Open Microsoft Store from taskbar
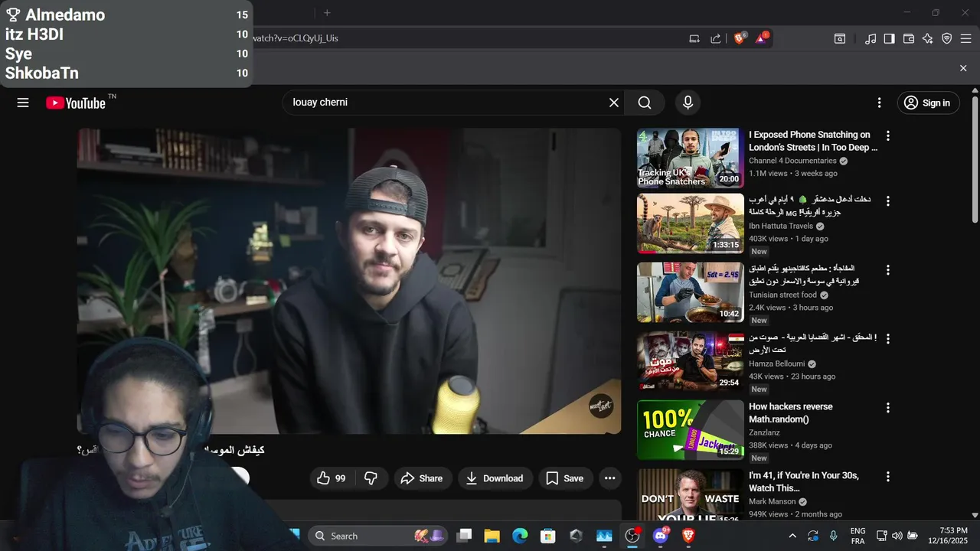 click(x=547, y=536)
